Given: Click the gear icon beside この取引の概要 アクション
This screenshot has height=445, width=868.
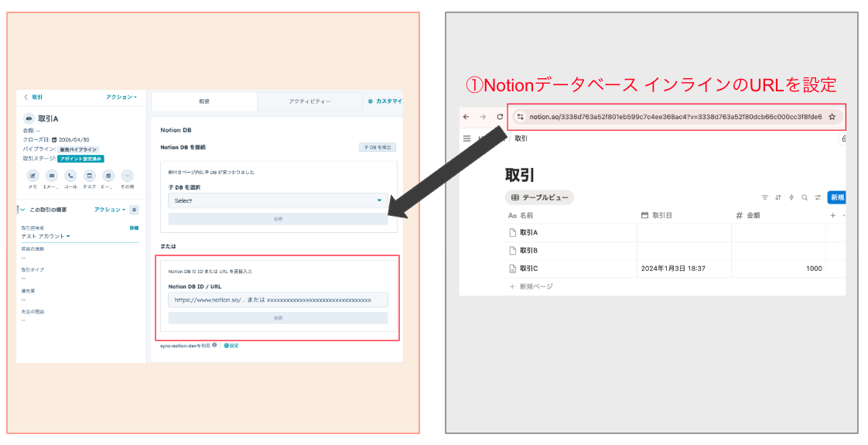Looking at the screenshot, I should point(134,210).
